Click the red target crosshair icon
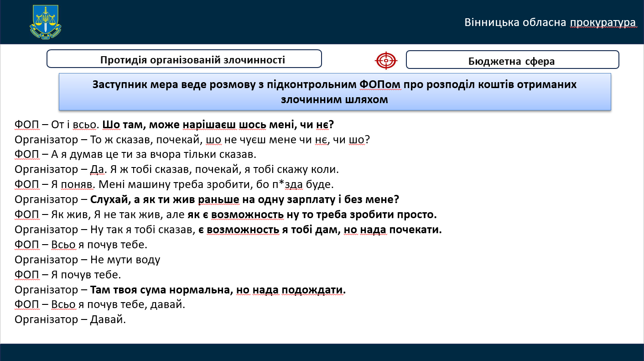The image size is (644, 361). [x=386, y=60]
